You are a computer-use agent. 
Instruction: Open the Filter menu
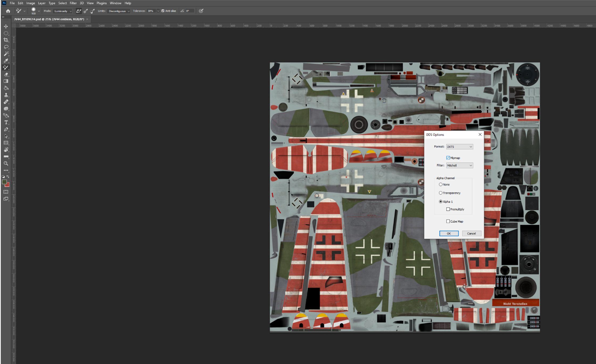pyautogui.click(x=73, y=3)
